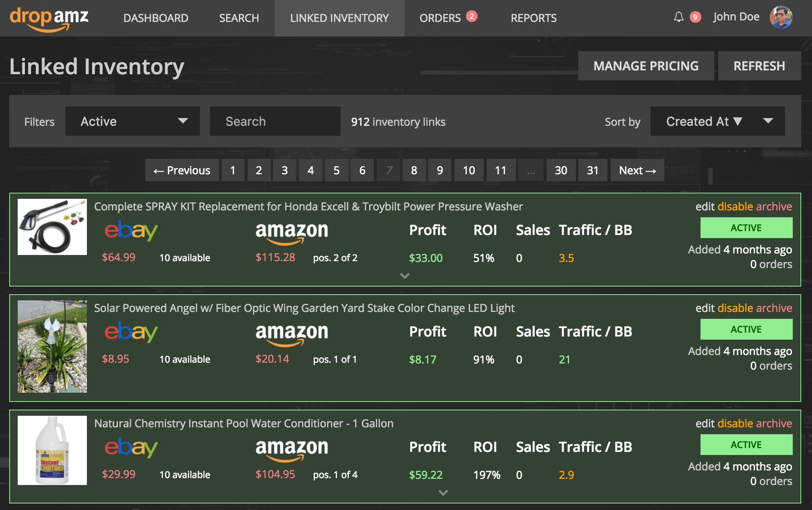Jump to page 8
Screen dimensions: 812x510
[x=414, y=170]
